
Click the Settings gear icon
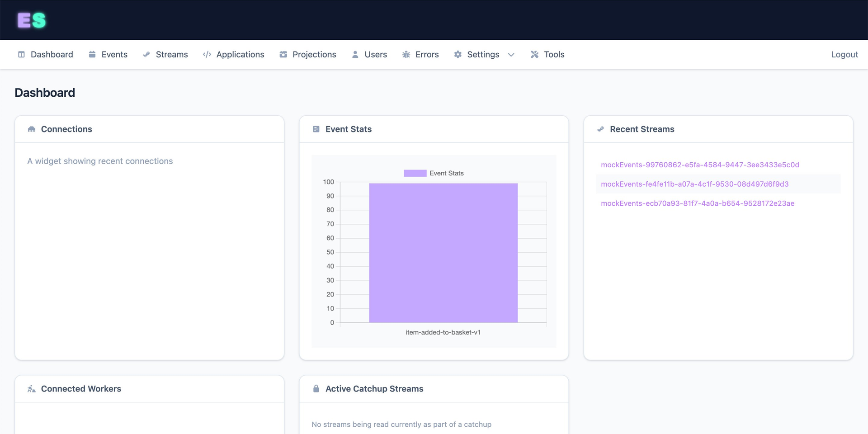tap(458, 54)
